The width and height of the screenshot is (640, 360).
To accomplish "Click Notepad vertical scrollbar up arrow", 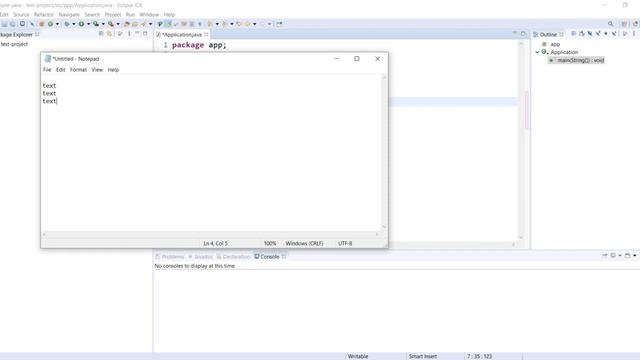I will tap(384, 78).
